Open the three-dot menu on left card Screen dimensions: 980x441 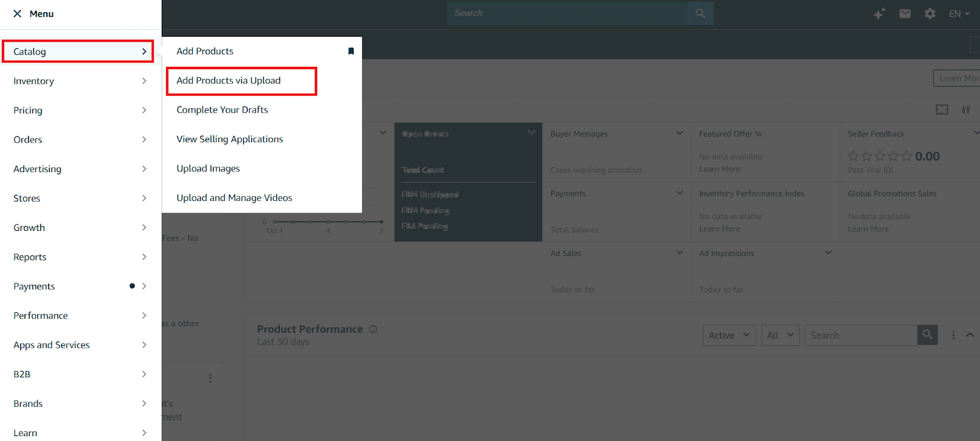210,378
